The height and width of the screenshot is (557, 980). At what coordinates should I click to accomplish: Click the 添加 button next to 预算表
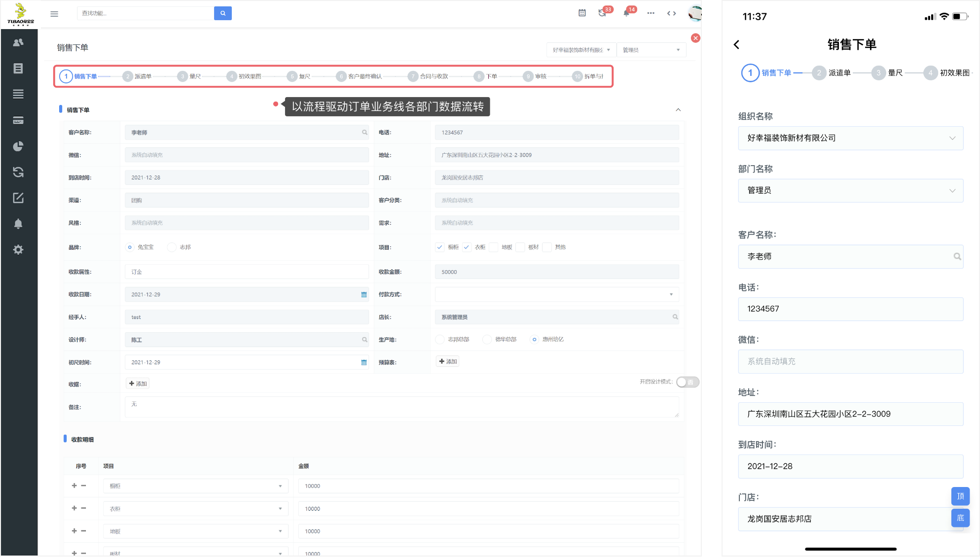coord(448,361)
